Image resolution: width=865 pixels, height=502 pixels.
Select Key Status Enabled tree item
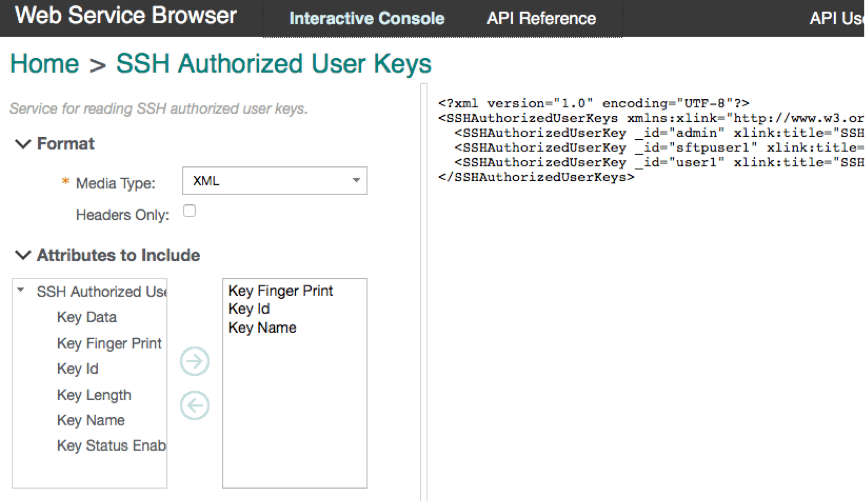point(111,446)
